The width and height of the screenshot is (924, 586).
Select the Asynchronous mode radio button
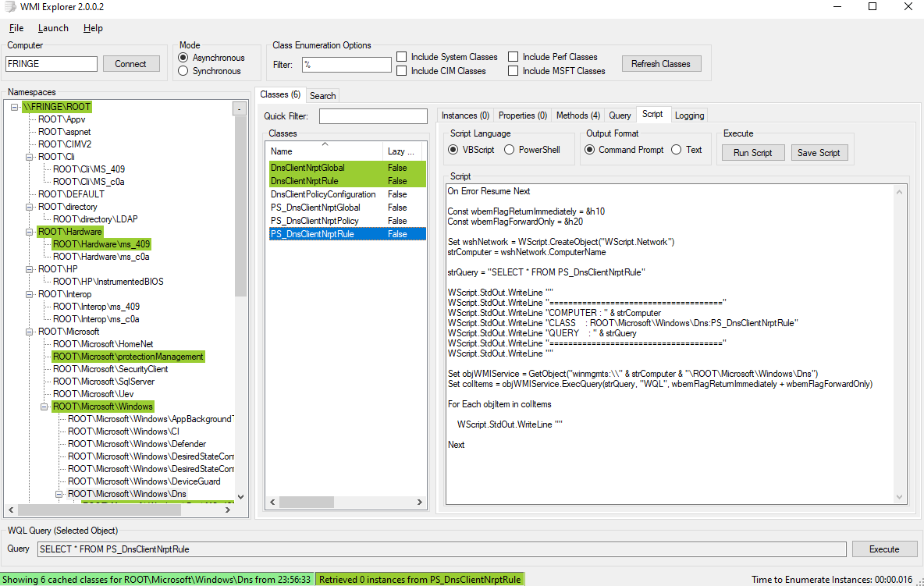pos(183,58)
